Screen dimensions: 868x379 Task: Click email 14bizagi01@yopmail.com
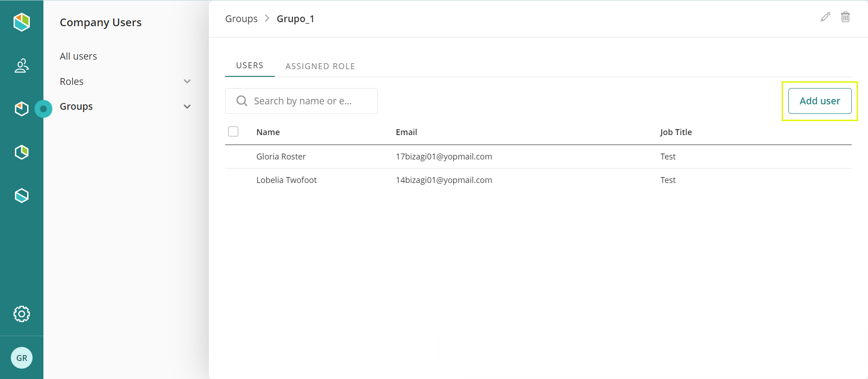pos(444,180)
